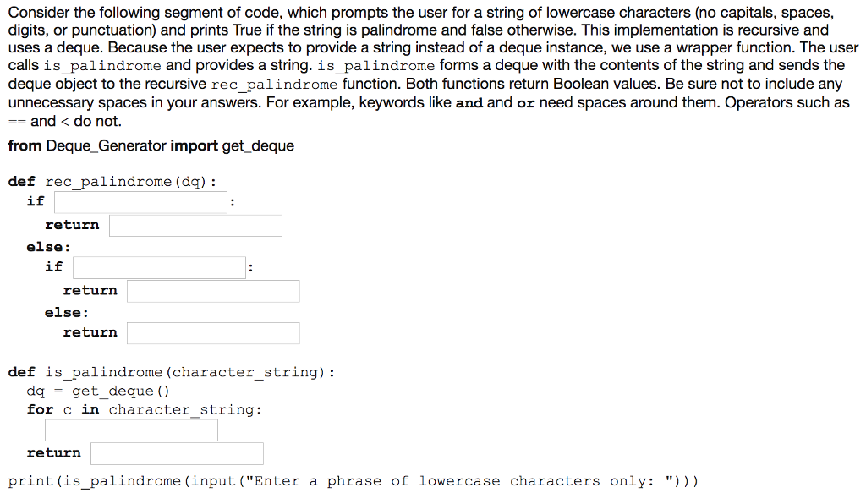Click the return blank inside the nested if
866x504 pixels.
click(x=212, y=290)
